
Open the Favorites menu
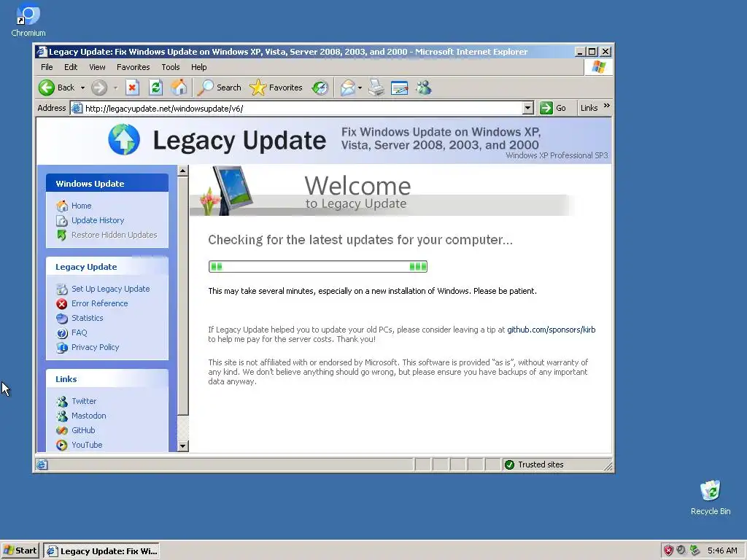[133, 67]
